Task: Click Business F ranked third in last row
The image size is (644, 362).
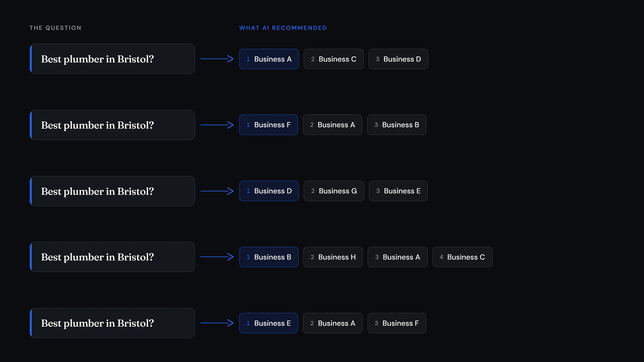Action: click(x=397, y=323)
